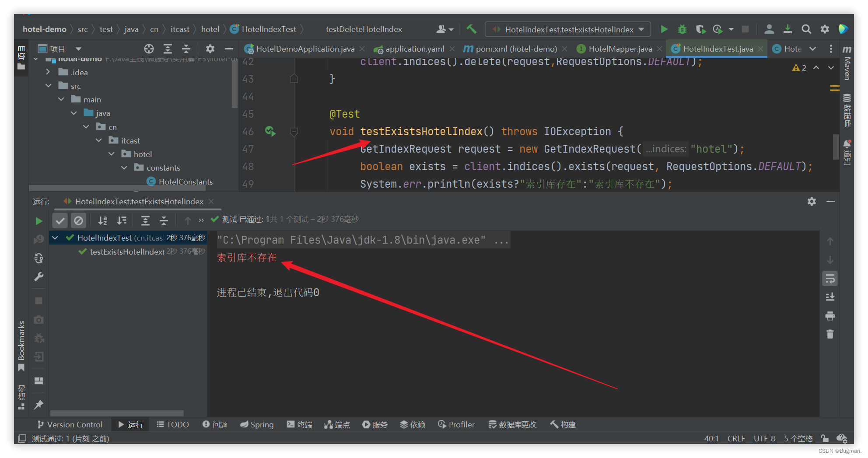Screen dimensions: 868x458
Task: Open Search Everywhere magnifier icon
Action: (x=806, y=29)
